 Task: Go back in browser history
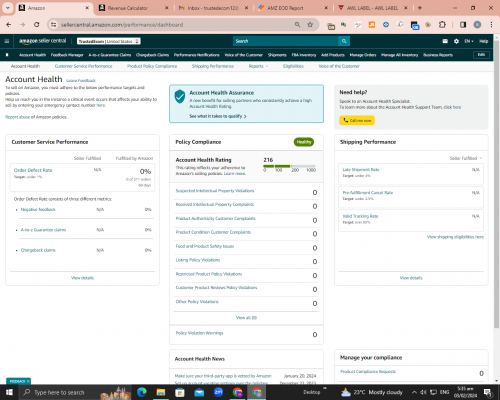tap(9, 25)
